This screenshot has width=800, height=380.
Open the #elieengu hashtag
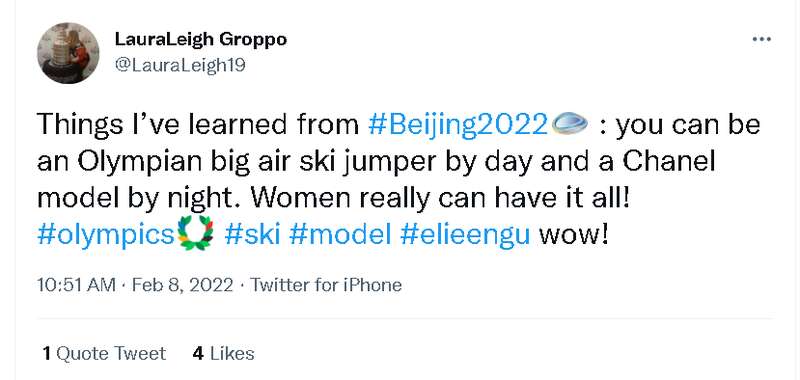(465, 236)
